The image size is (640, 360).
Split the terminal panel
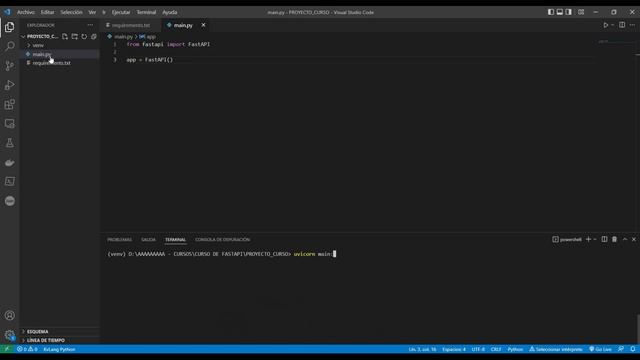604,239
